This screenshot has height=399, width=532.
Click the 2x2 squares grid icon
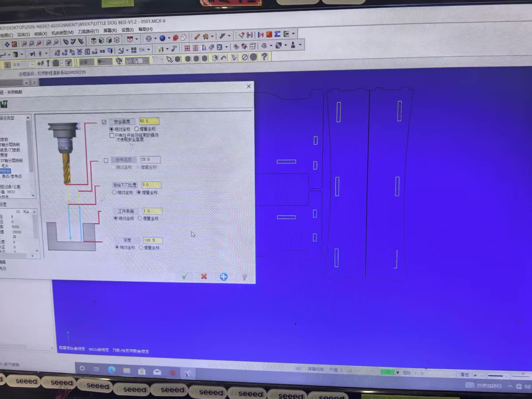pos(134,50)
